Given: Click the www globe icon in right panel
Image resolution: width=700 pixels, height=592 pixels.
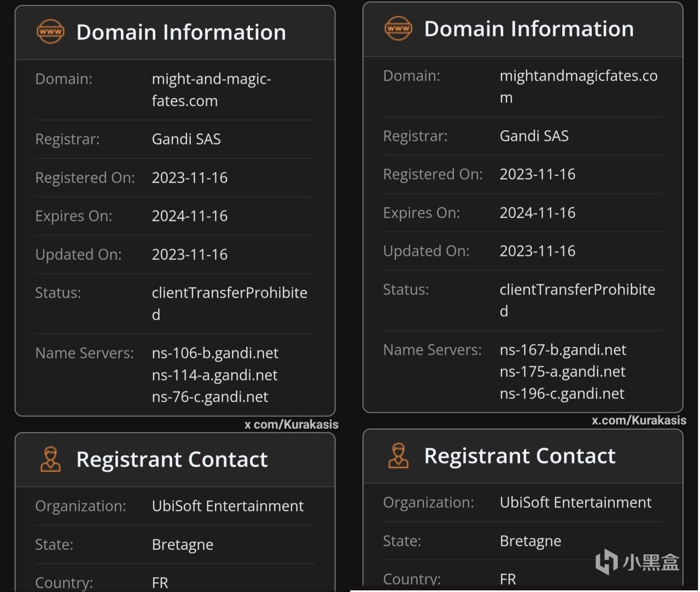Looking at the screenshot, I should pos(398,28).
